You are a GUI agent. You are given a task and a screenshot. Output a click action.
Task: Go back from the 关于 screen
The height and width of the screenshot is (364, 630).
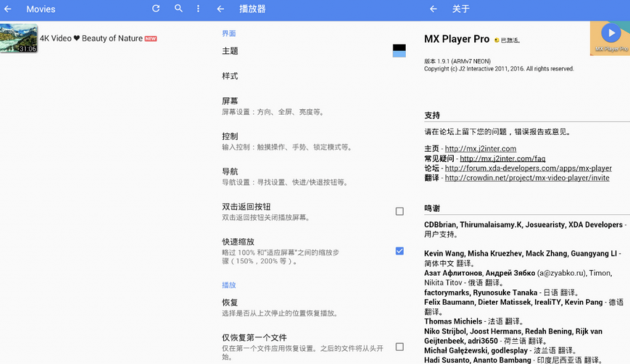433,9
